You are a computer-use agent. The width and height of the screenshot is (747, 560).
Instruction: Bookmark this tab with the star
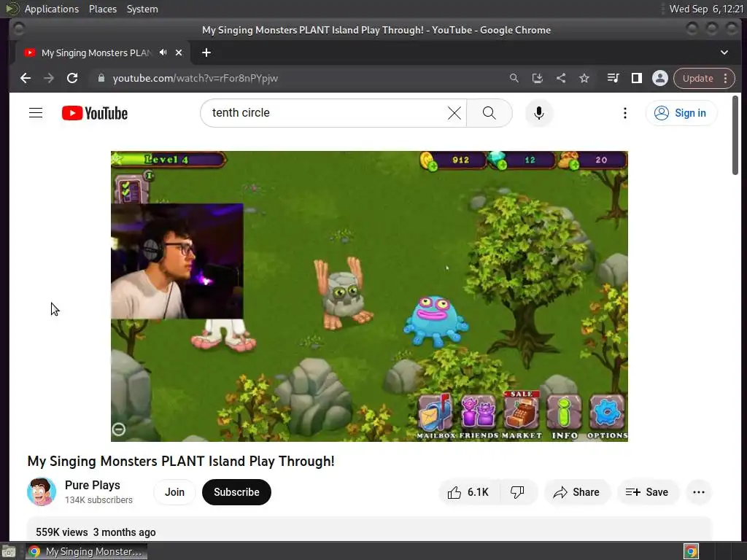[584, 78]
